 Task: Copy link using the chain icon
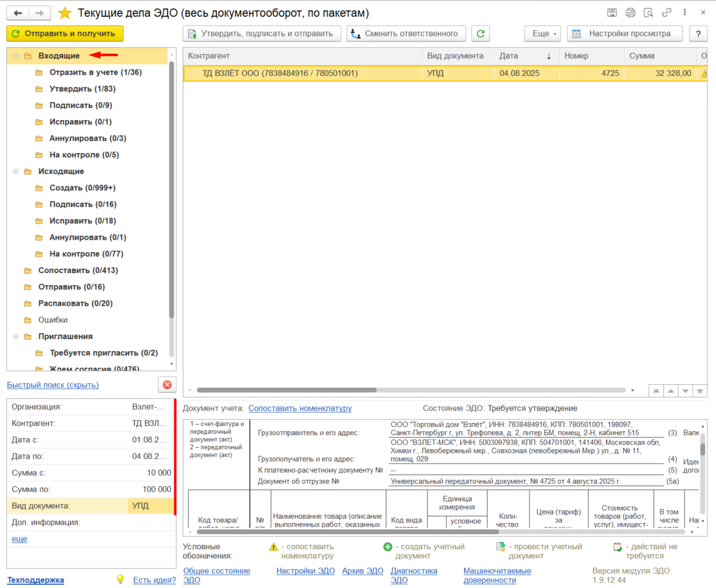click(667, 13)
